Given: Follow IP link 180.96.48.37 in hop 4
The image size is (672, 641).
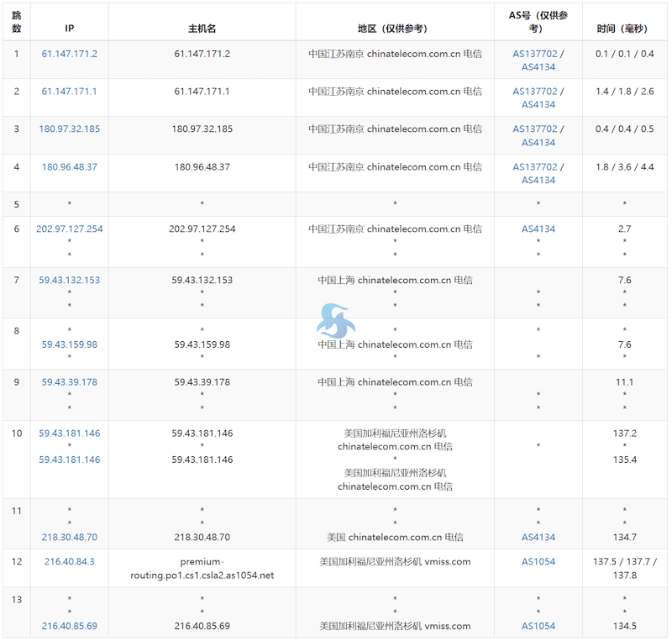Looking at the screenshot, I should (70, 167).
